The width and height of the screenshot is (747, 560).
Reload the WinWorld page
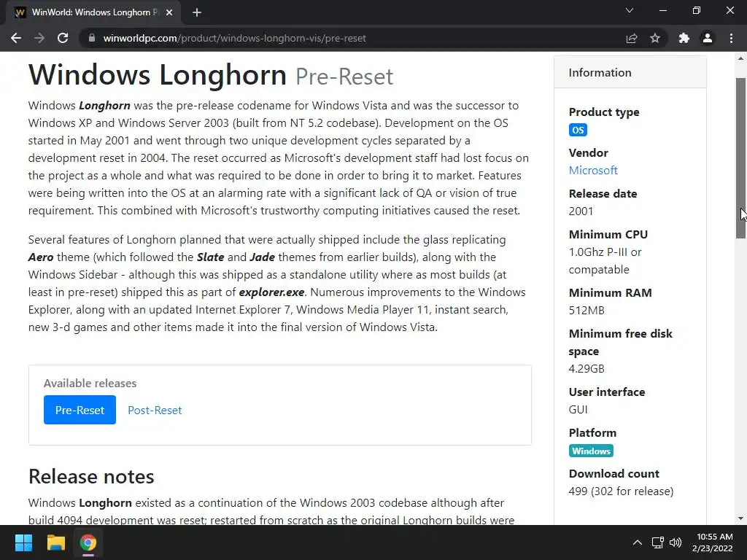[63, 38]
